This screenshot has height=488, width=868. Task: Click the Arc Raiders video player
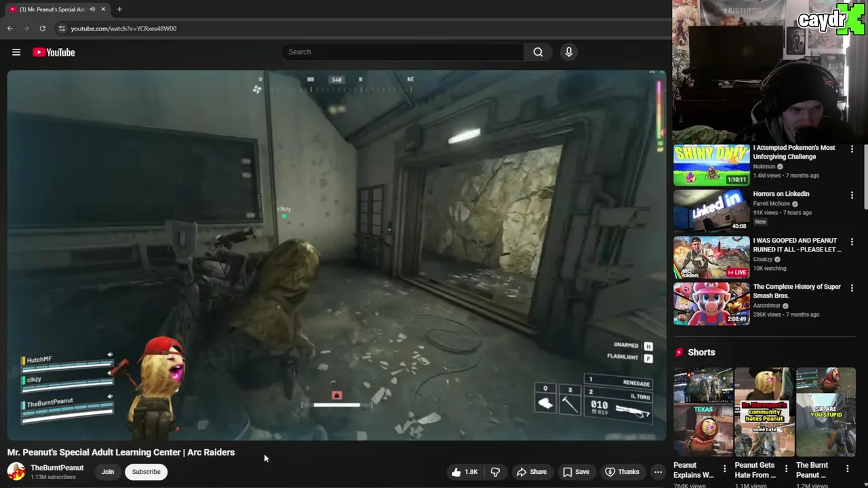[x=336, y=256]
